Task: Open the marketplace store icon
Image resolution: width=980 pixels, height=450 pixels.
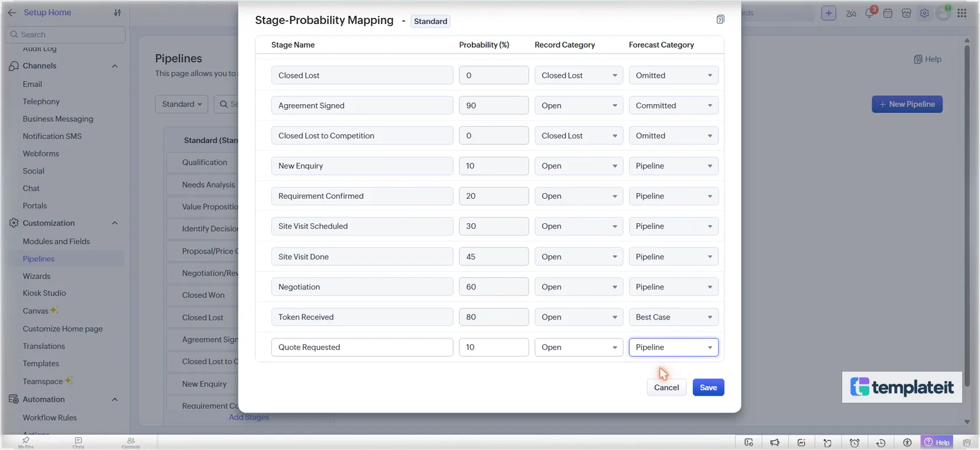Action: pyautogui.click(x=907, y=13)
